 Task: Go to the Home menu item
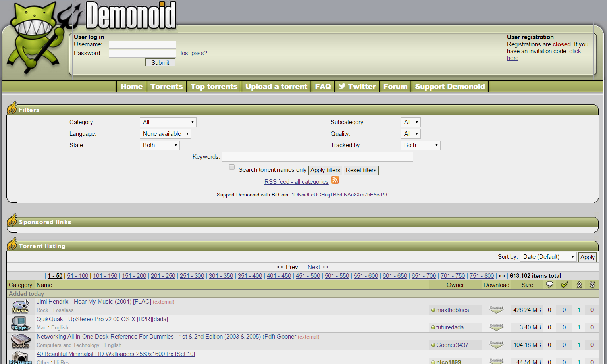[x=131, y=86]
